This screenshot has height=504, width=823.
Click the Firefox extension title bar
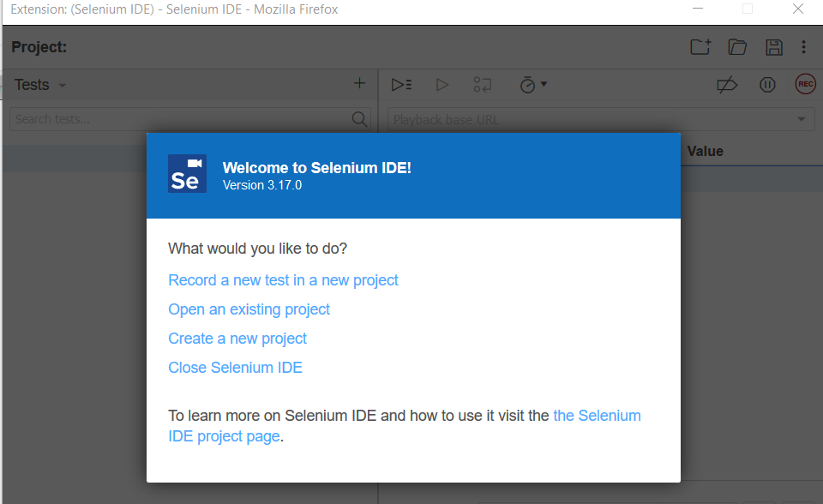click(x=171, y=9)
